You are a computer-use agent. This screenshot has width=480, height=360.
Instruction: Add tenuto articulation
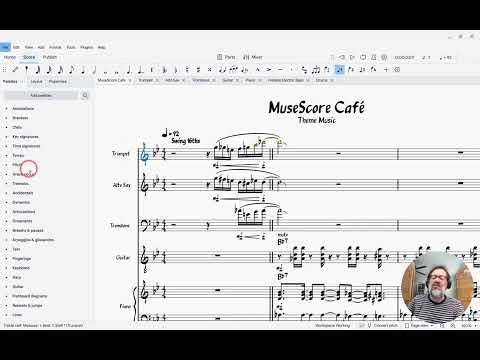pos(280,70)
